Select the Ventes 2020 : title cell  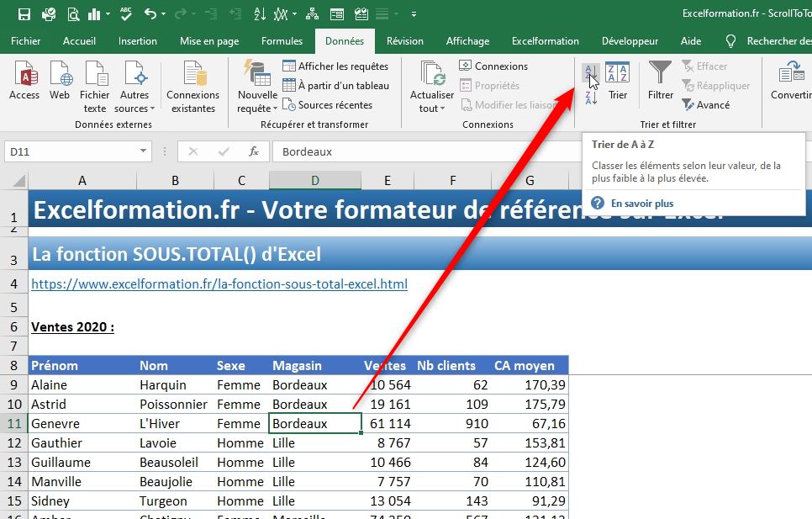tap(72, 327)
